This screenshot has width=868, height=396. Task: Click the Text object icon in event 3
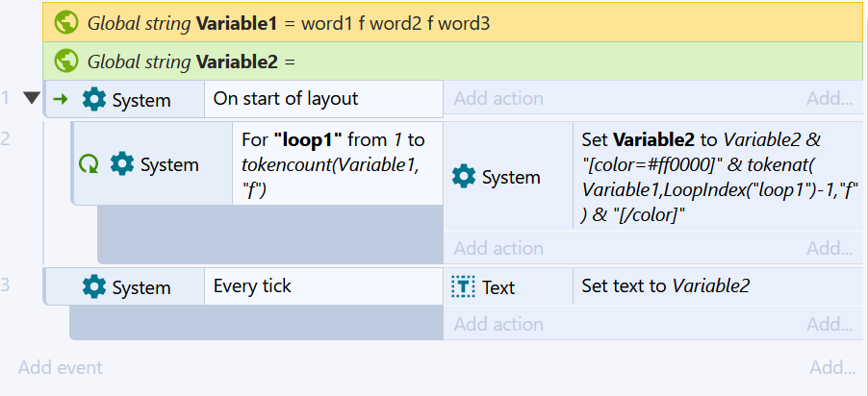(x=463, y=286)
